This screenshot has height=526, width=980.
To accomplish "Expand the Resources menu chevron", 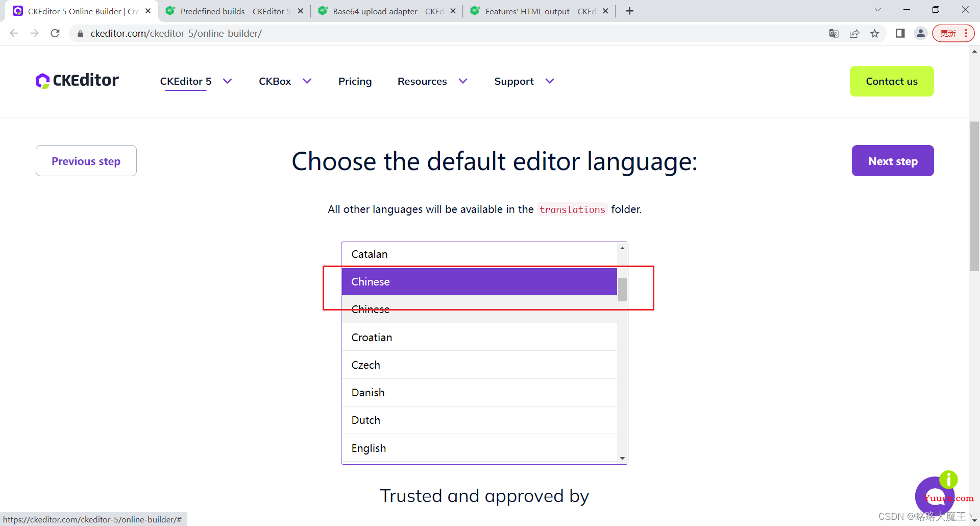I will [x=463, y=81].
